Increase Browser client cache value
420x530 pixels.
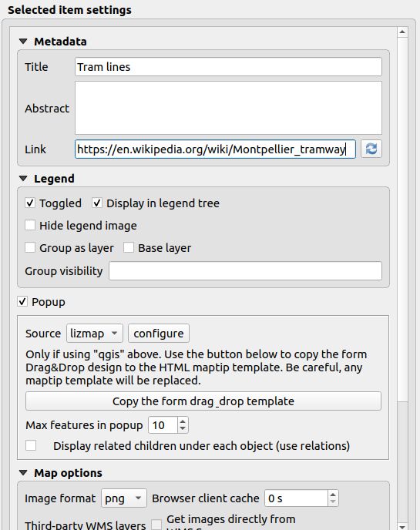pyautogui.click(x=333, y=495)
